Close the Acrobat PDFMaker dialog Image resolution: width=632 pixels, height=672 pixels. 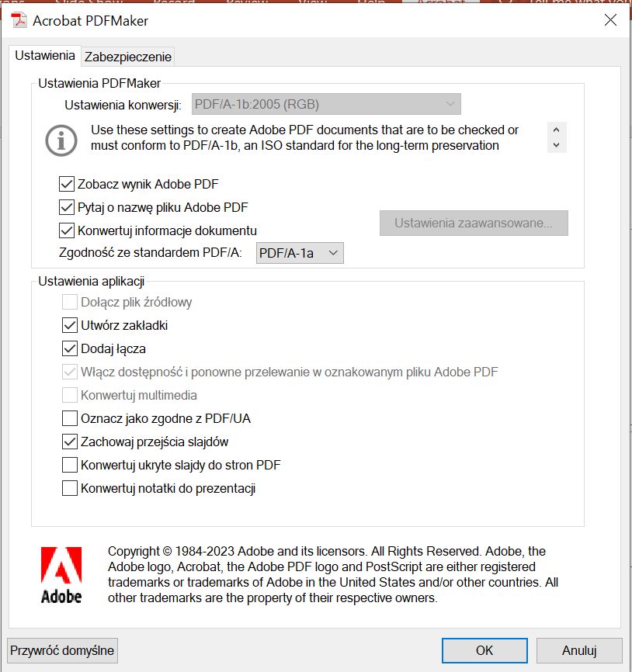coord(610,20)
